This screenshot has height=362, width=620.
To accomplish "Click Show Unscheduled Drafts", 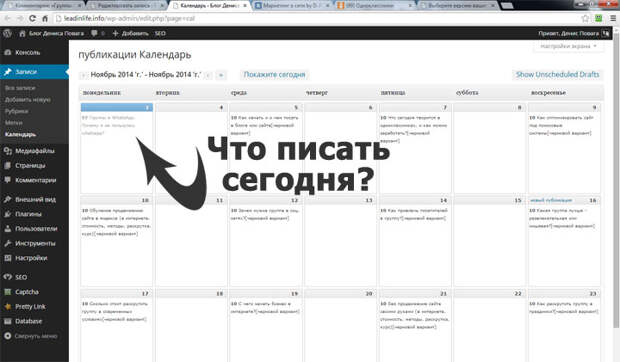I will pos(557,75).
